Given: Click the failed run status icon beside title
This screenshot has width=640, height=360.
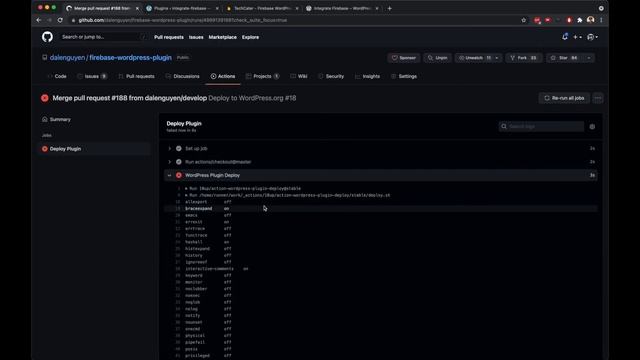Looking at the screenshot, I should coord(45,98).
